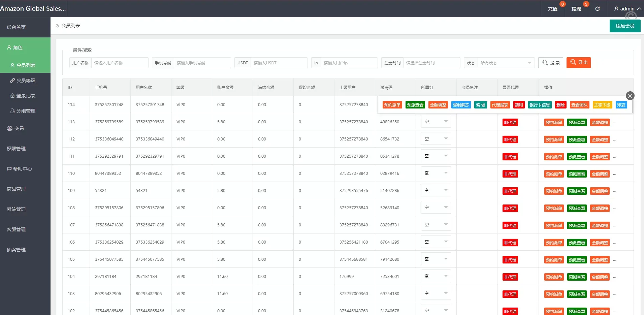Click the 请输入用户名称 input field
The image size is (644, 315).
(120, 63)
